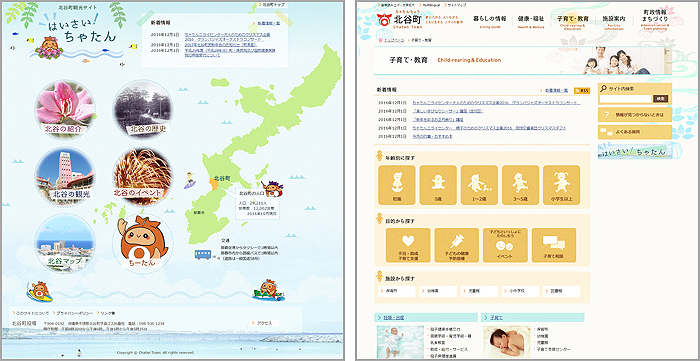The image size is (700, 361).
Task: Open the heart allowance-support tile
Action: 408,245
